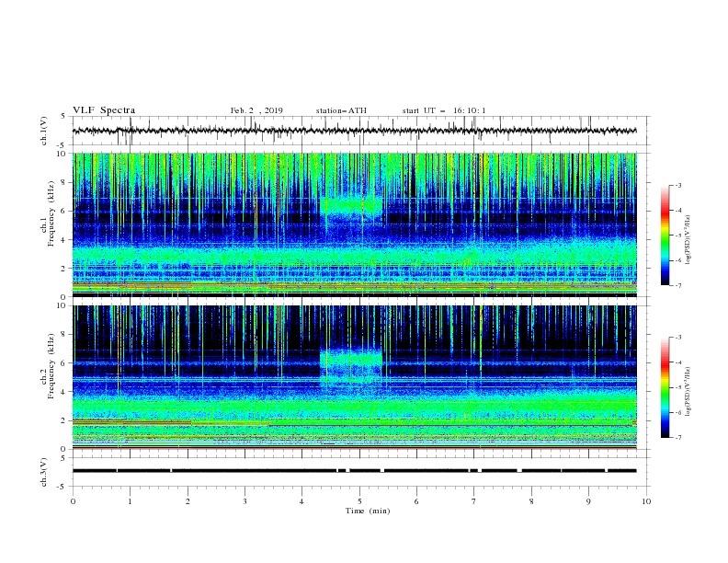728x563 pixels.
Task: Click the "5" tick on the time axis
Action: click(x=359, y=501)
